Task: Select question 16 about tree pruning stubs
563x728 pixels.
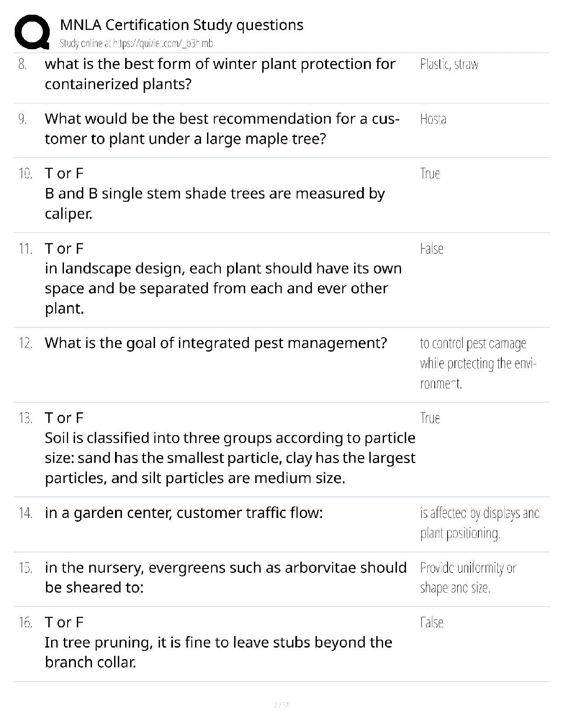Action: 218,643
